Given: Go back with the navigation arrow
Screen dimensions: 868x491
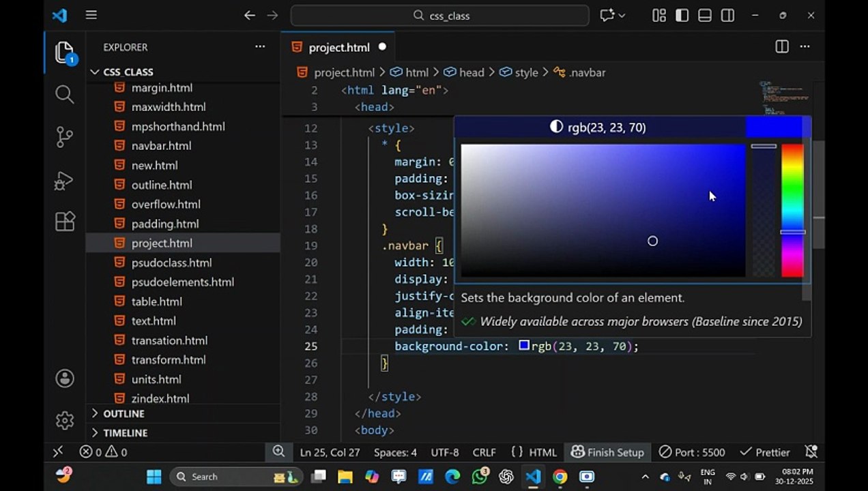Looking at the screenshot, I should pos(250,15).
